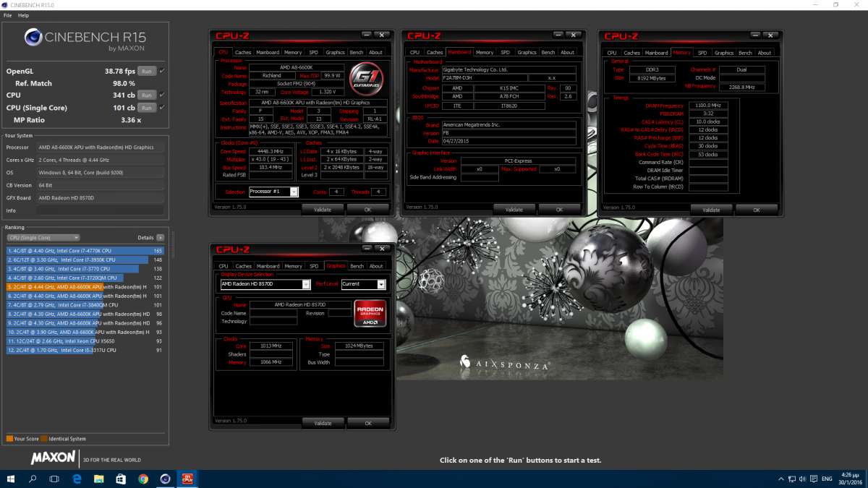The image size is (868, 488).
Task: Click the Core Speed value 4448.3 MHz
Action: (271, 150)
